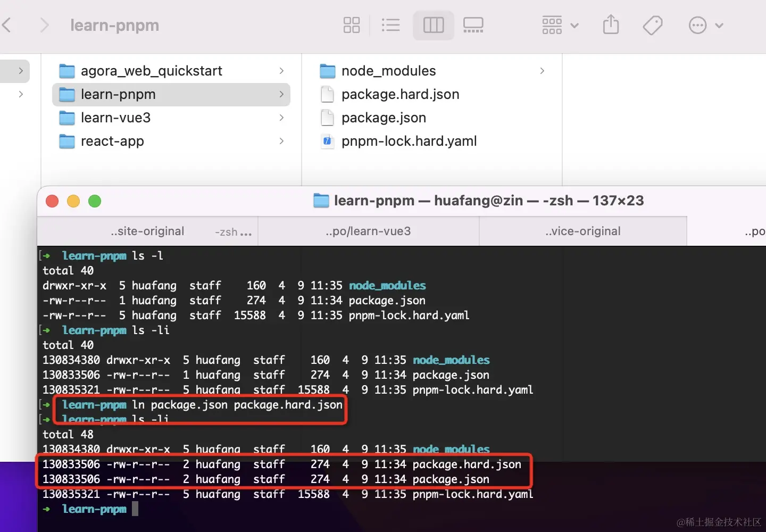Switch Finder to list view
This screenshot has width=766, height=532.
point(391,25)
